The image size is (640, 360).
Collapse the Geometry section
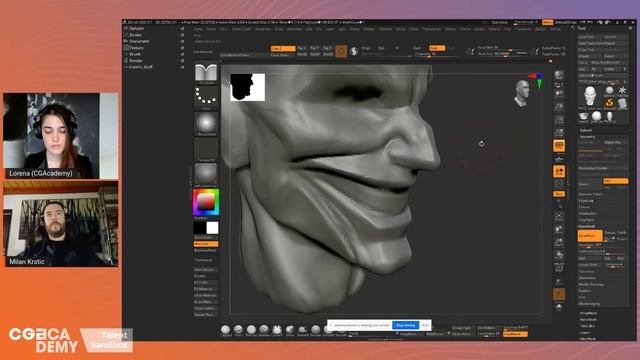click(587, 137)
